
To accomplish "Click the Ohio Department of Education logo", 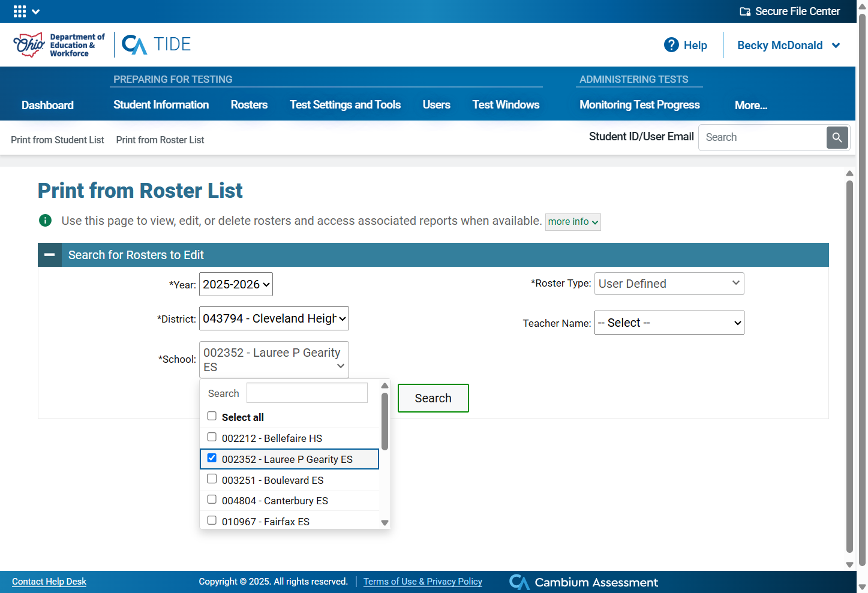I will (59, 45).
